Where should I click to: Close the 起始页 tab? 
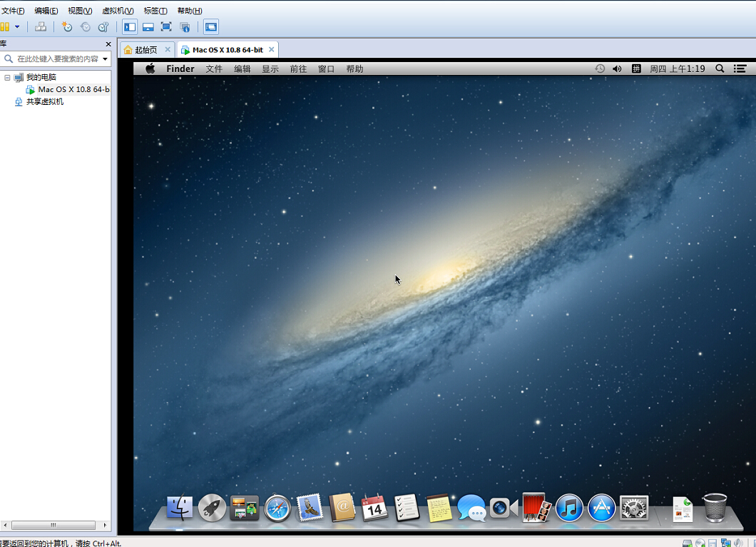click(168, 50)
